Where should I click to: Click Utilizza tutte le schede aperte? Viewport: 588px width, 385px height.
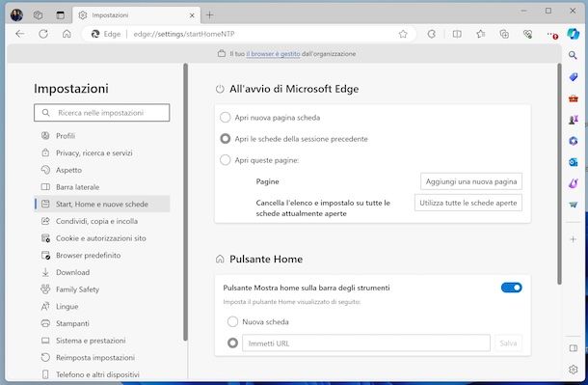coord(468,203)
